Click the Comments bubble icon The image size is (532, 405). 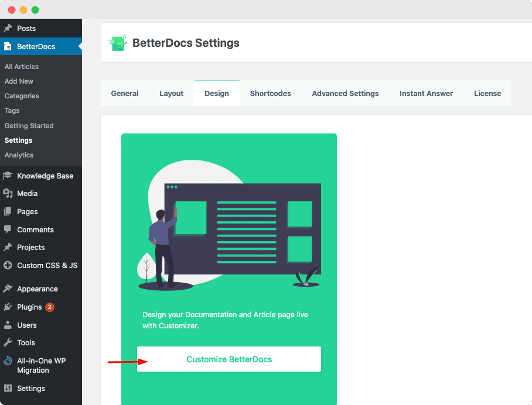click(8, 229)
